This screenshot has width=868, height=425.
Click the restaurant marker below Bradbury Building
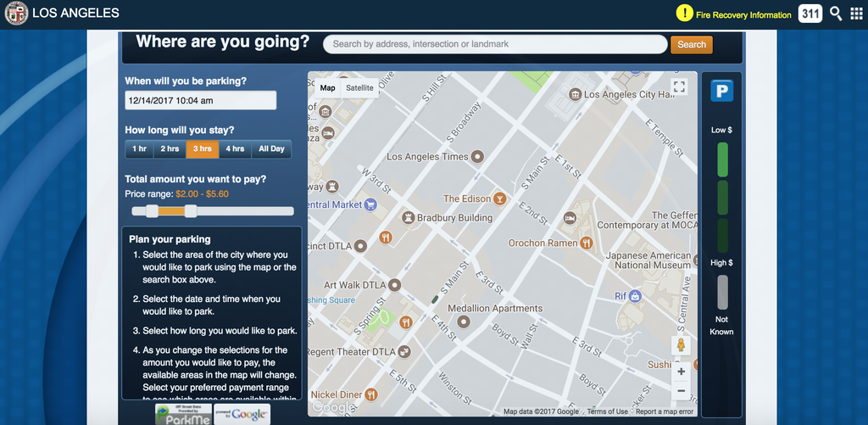tap(386, 238)
